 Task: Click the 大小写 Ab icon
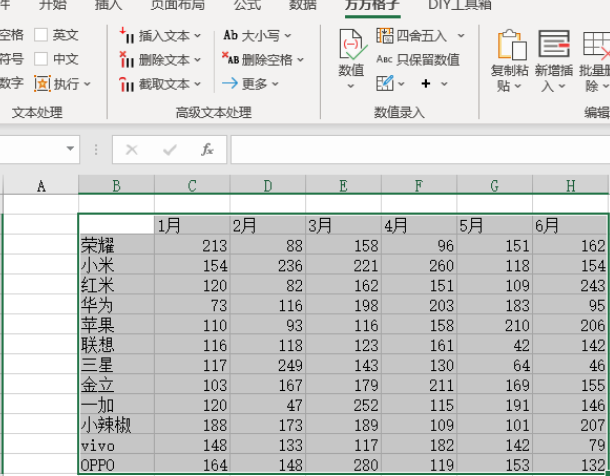tap(230, 35)
